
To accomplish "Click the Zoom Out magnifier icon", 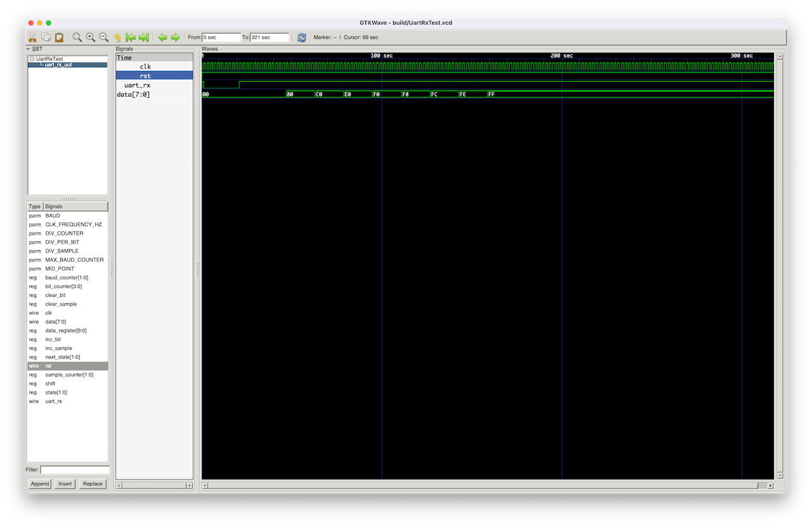I will [104, 37].
